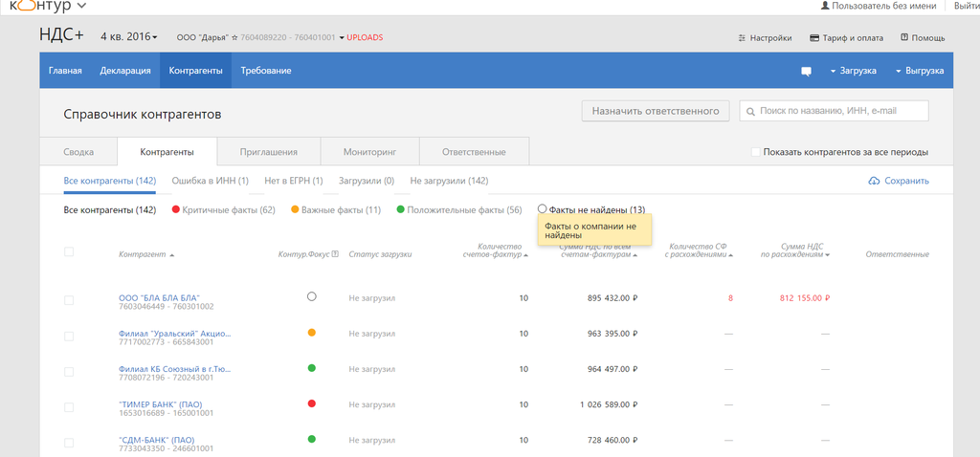Tick the select-all checkbox in table header
This screenshot has width=980, height=457.
(x=68, y=252)
